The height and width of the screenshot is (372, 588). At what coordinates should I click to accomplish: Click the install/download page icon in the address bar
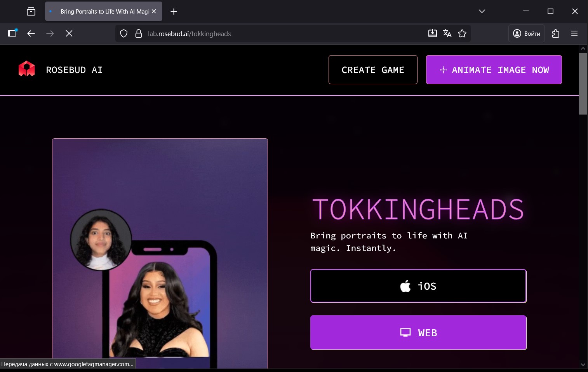pyautogui.click(x=432, y=33)
